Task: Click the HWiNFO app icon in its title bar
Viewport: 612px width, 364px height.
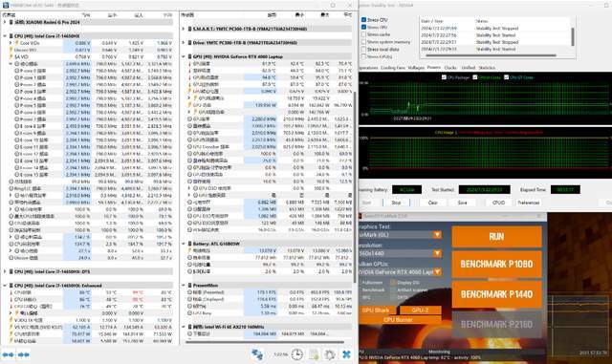Action: (5, 5)
